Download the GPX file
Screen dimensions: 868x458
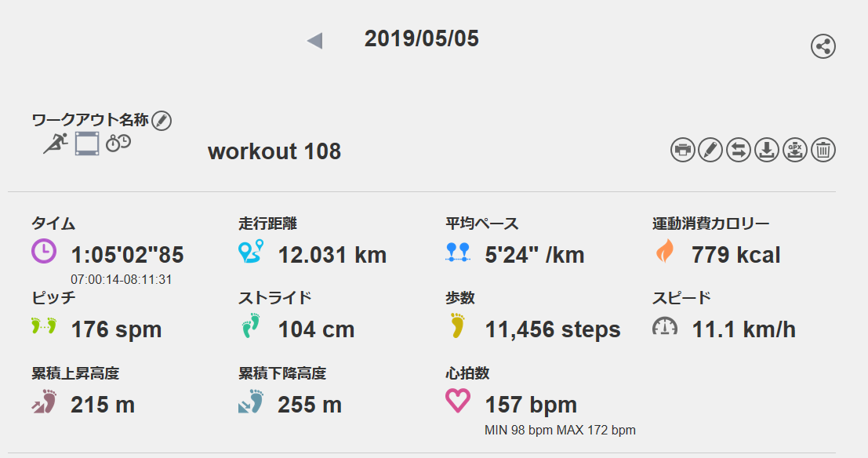[x=795, y=149]
